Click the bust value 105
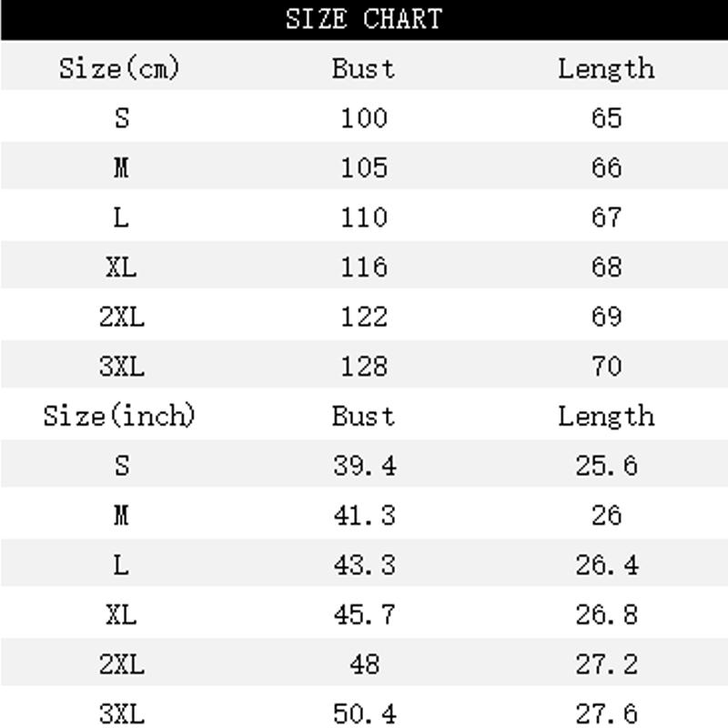728x728 pixels. point(363,167)
